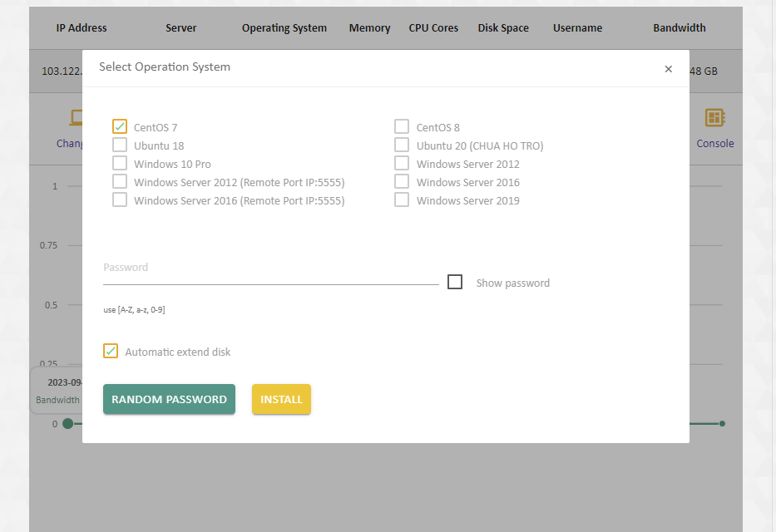The height and width of the screenshot is (532, 776).
Task: Click the Bandwidth column header
Action: [679, 28]
